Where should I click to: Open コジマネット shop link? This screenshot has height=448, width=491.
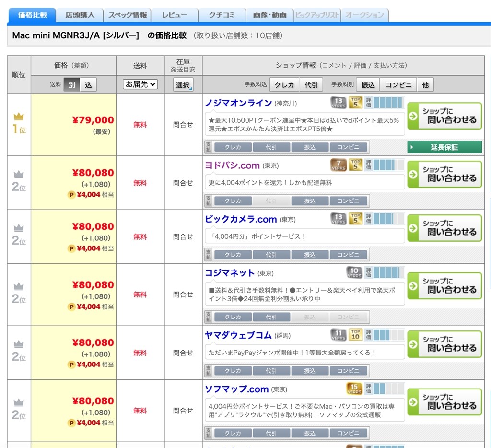[x=230, y=272]
